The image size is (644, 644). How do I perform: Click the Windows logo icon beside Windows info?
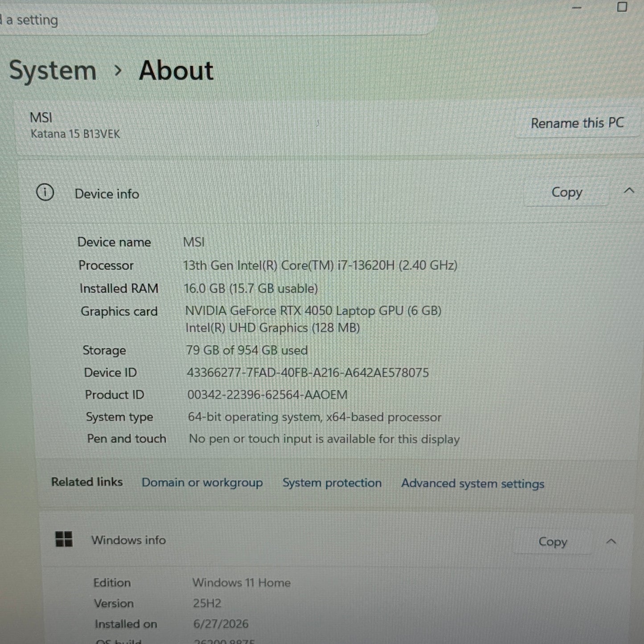tap(64, 539)
